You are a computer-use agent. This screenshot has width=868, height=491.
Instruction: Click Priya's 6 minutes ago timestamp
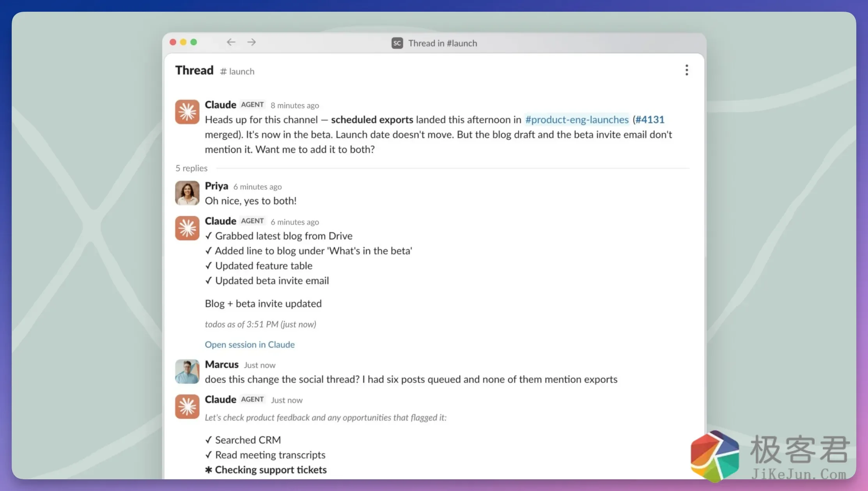click(257, 187)
